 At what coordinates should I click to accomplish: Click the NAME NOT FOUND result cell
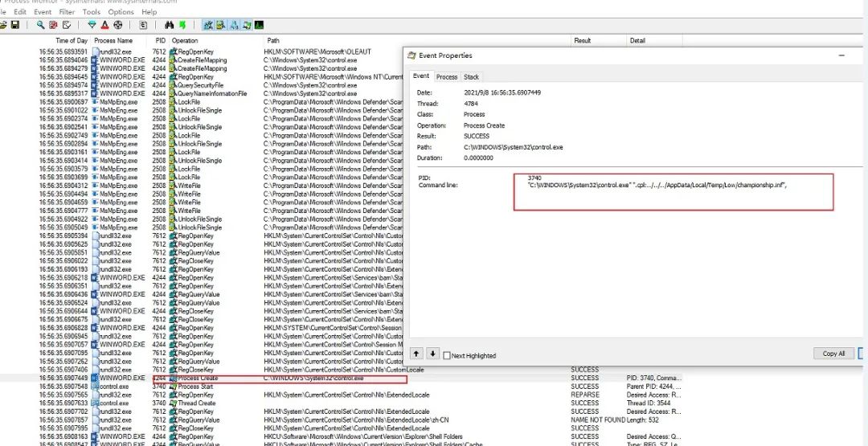click(x=598, y=420)
